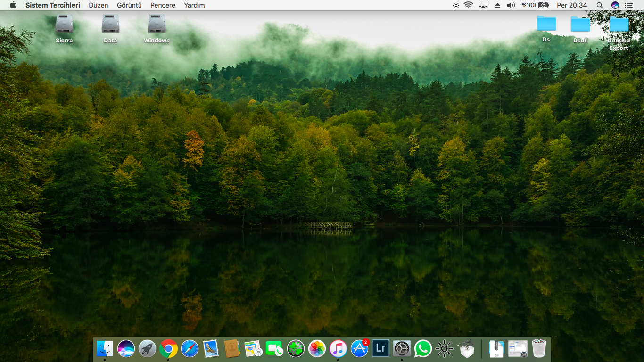644x362 pixels.
Task: Open the Yardım menu
Action: point(194,5)
